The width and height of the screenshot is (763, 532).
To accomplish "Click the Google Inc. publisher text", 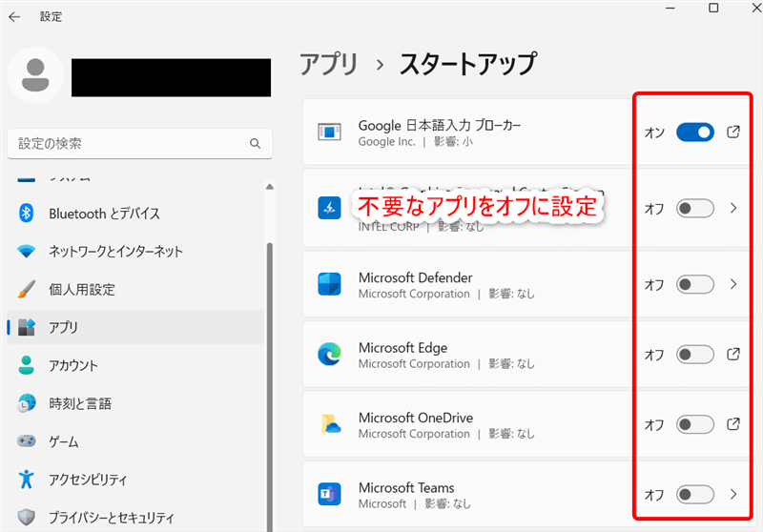I will point(387,141).
